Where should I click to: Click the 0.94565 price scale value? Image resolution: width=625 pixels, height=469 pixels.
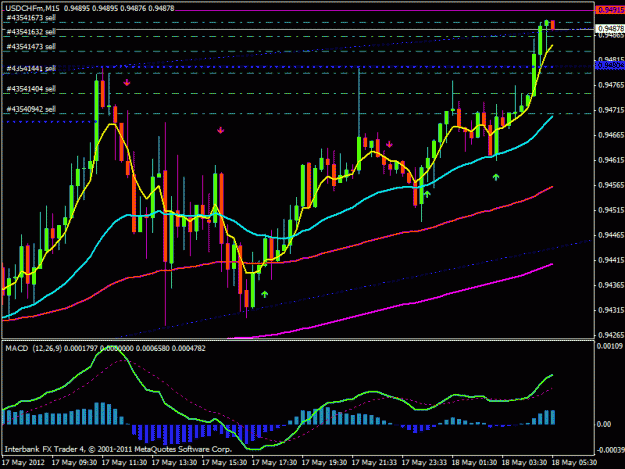click(611, 185)
